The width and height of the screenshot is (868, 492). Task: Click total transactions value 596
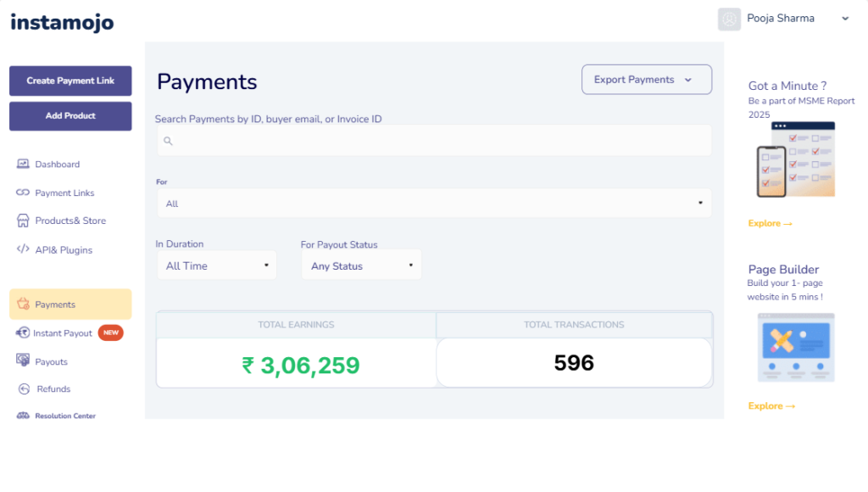click(574, 363)
